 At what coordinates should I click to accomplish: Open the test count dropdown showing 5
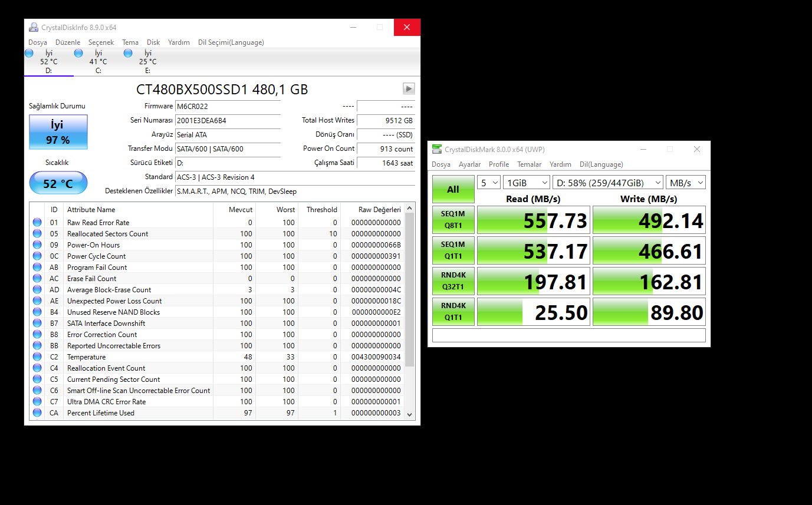pyautogui.click(x=489, y=183)
